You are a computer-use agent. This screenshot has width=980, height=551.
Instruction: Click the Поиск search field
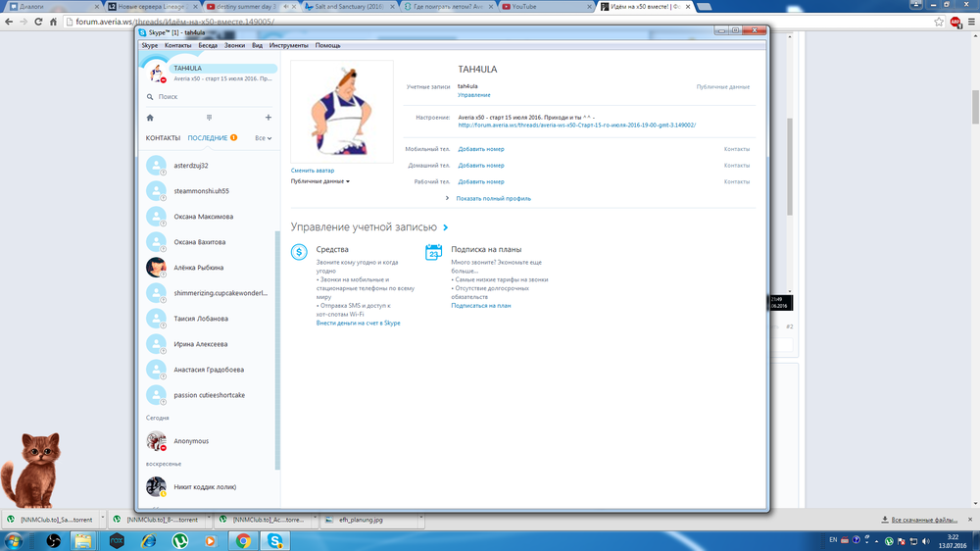(211, 97)
